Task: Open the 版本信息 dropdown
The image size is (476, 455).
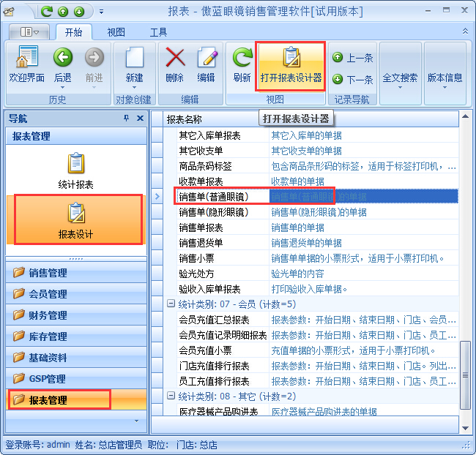Action: point(445,78)
